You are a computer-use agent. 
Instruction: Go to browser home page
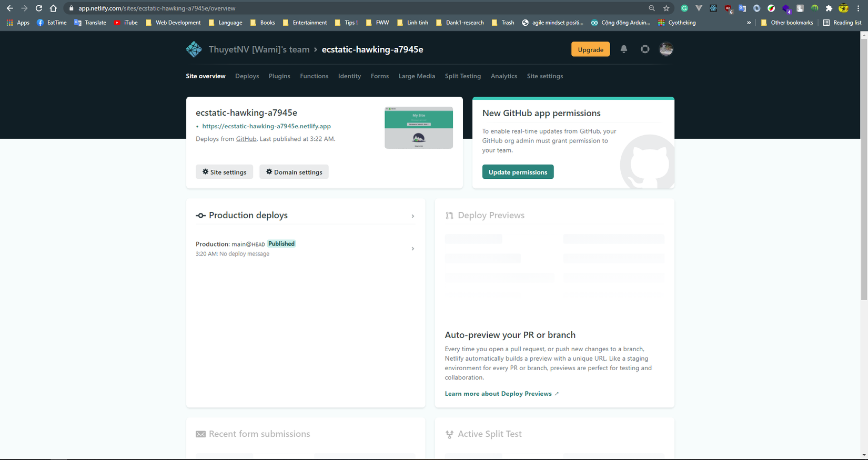[53, 8]
